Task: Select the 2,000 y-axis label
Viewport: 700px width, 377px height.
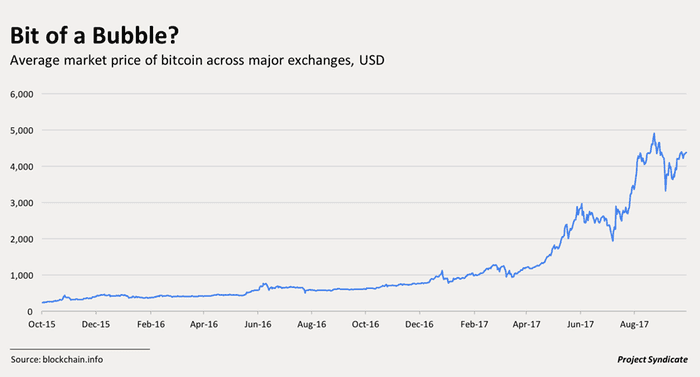Action: [22, 239]
